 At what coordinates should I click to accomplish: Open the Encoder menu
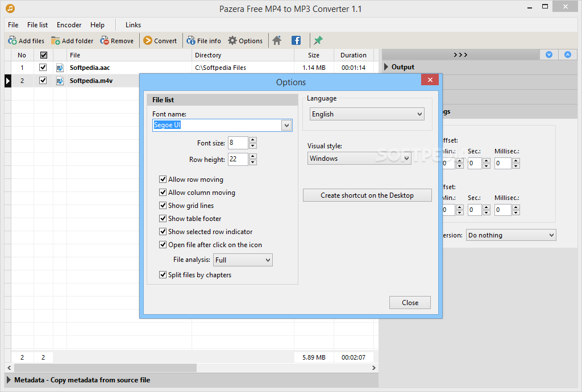coord(69,25)
